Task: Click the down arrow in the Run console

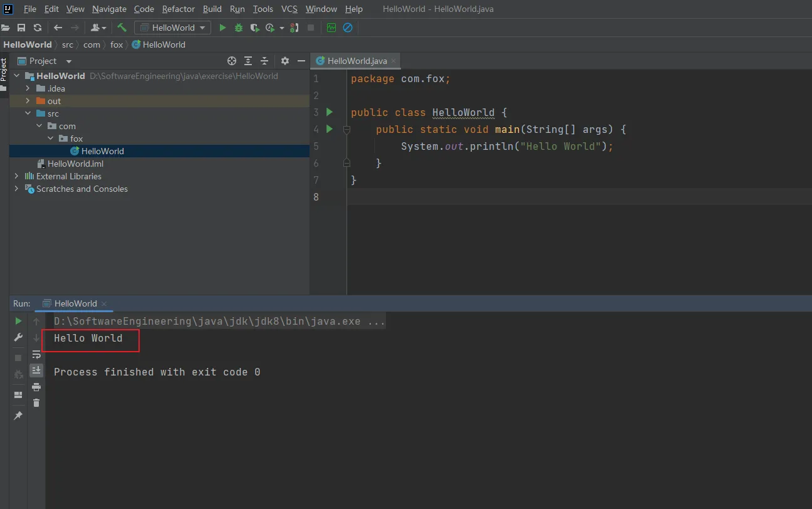Action: point(36,338)
